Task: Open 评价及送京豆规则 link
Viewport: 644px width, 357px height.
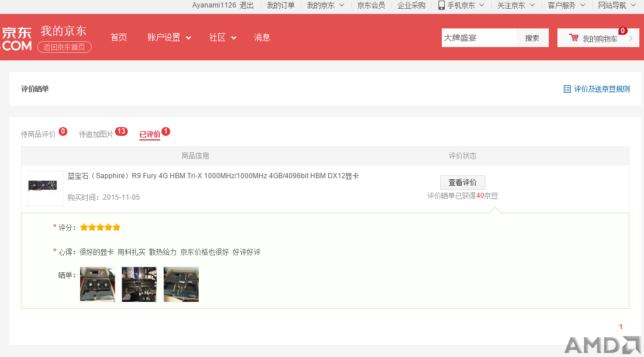Action: coord(602,89)
